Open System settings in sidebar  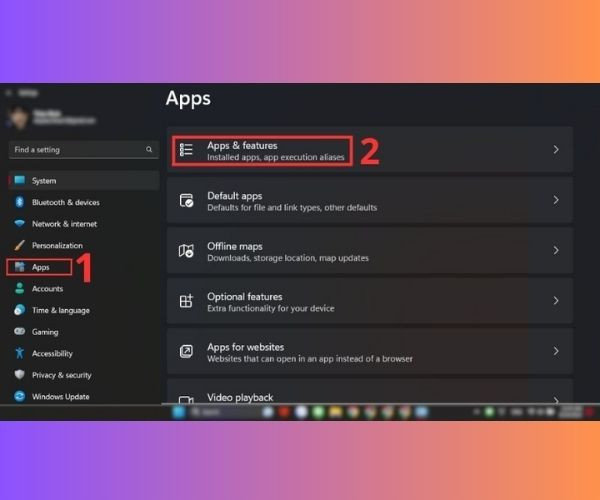(84, 181)
